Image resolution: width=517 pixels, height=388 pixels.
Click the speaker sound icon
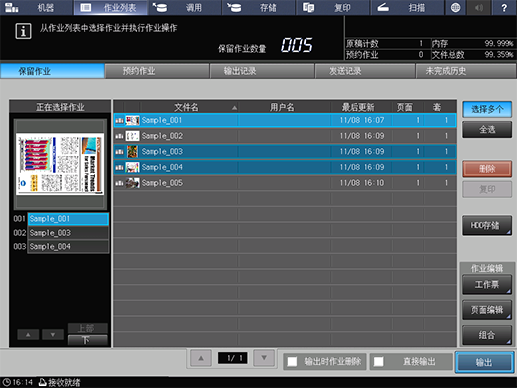click(479, 7)
